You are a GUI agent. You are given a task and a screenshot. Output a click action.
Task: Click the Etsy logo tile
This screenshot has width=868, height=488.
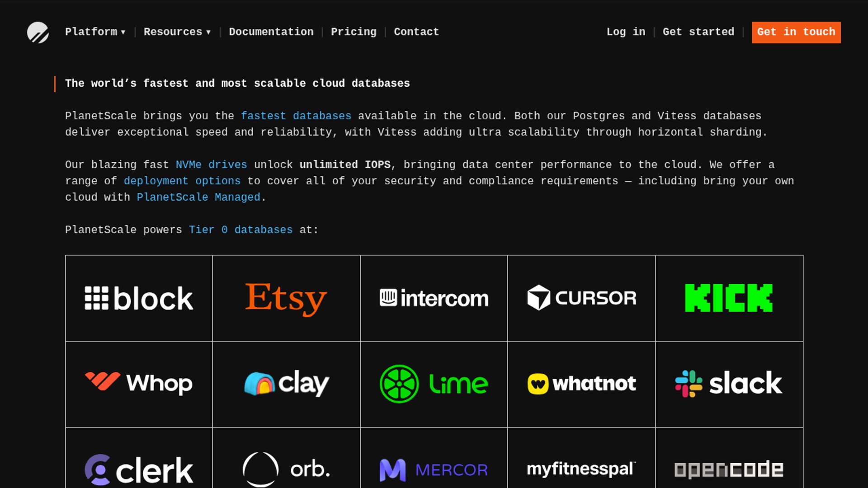(x=286, y=298)
